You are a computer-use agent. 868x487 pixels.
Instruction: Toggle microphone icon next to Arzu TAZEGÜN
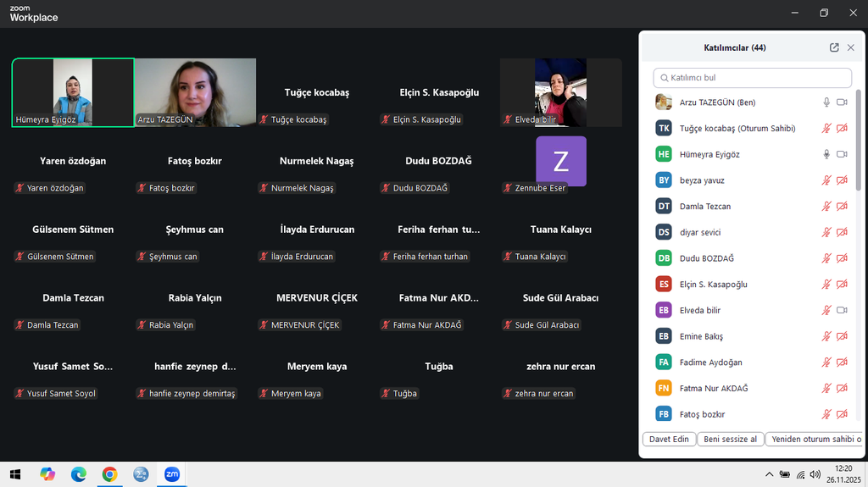[x=826, y=102]
